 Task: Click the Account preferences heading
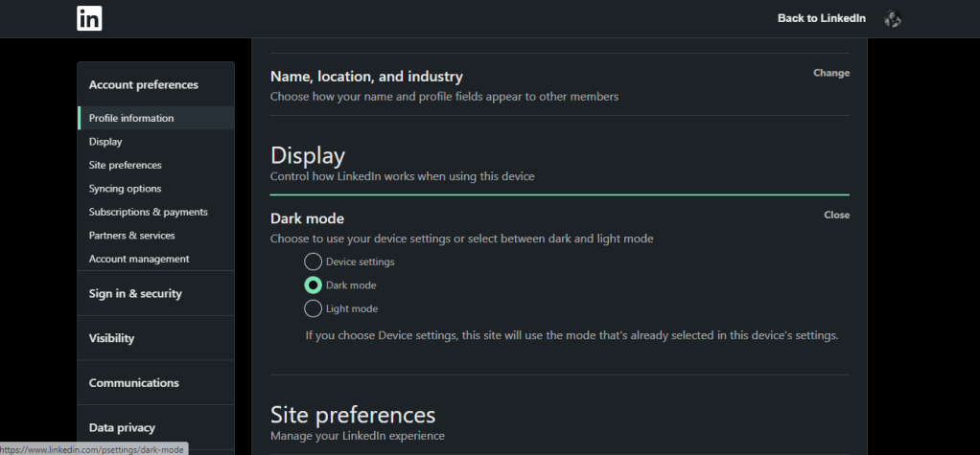point(144,85)
